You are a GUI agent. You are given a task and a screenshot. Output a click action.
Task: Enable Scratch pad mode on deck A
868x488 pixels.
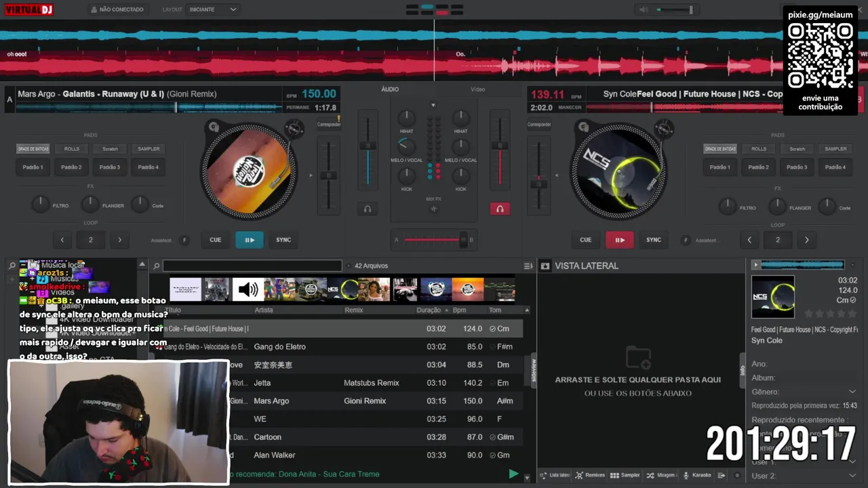pyautogui.click(x=110, y=148)
